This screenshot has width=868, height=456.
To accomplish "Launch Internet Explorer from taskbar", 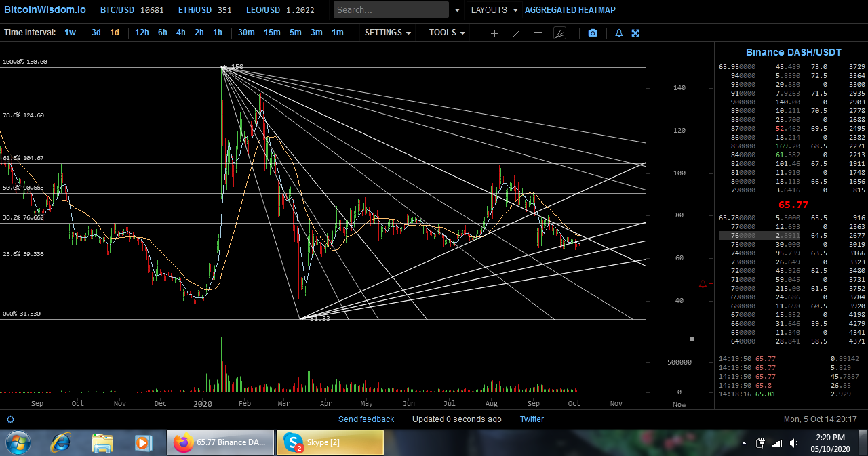I will coord(60,442).
